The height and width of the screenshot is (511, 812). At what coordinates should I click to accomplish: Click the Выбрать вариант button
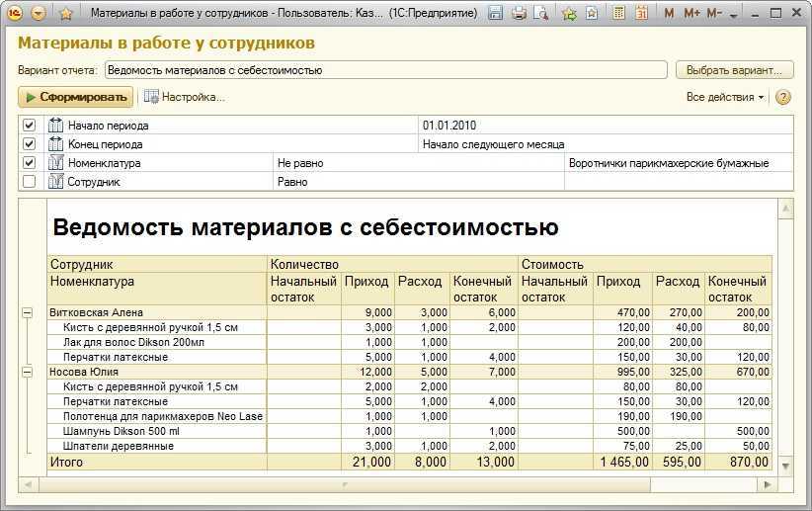pyautogui.click(x=734, y=70)
